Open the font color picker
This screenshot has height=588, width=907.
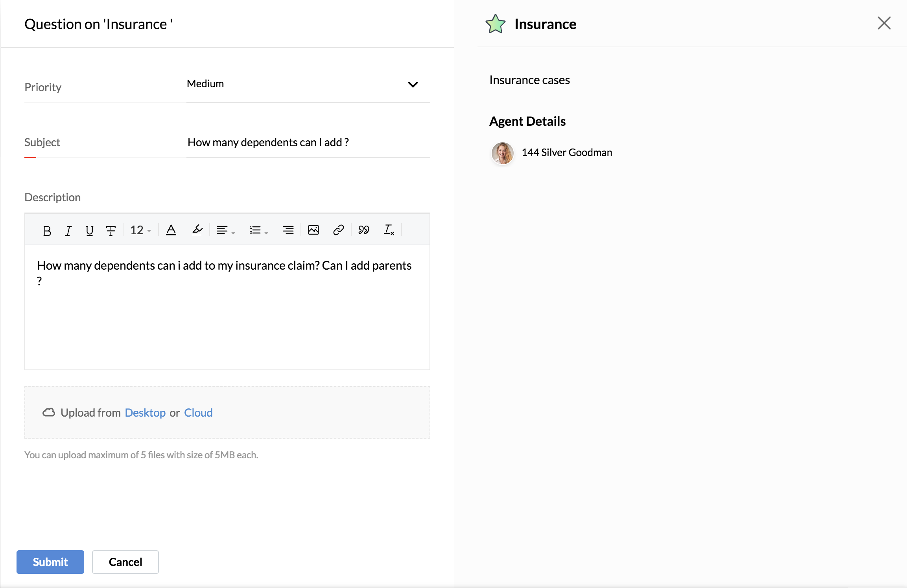[x=171, y=230]
